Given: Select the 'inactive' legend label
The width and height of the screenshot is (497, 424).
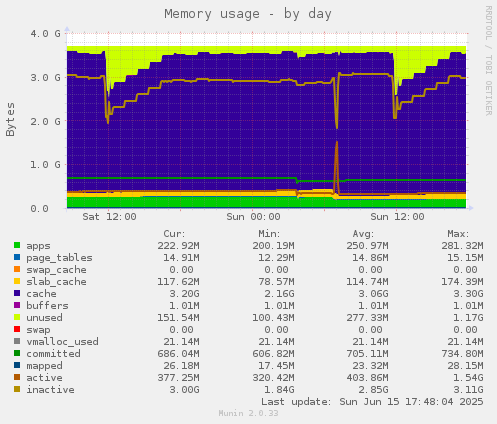Looking at the screenshot, I should 50,390.
